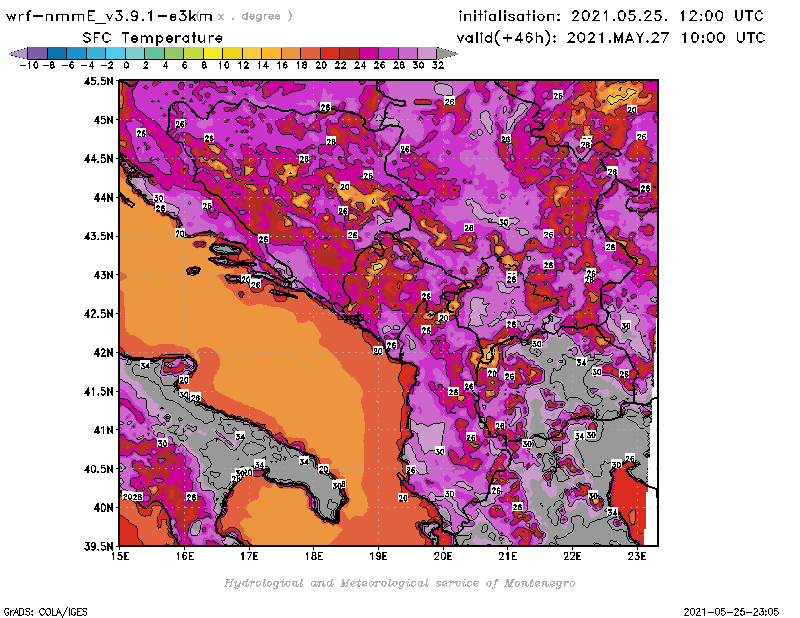The width and height of the screenshot is (800, 618).
Task: Click the purple swatch between -10 and -8
Action: pos(36,53)
